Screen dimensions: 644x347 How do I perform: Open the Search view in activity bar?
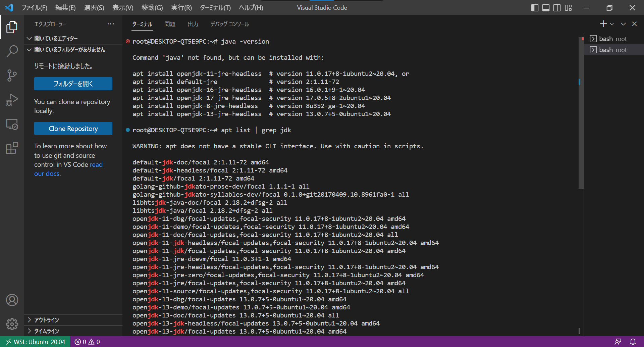[12, 51]
